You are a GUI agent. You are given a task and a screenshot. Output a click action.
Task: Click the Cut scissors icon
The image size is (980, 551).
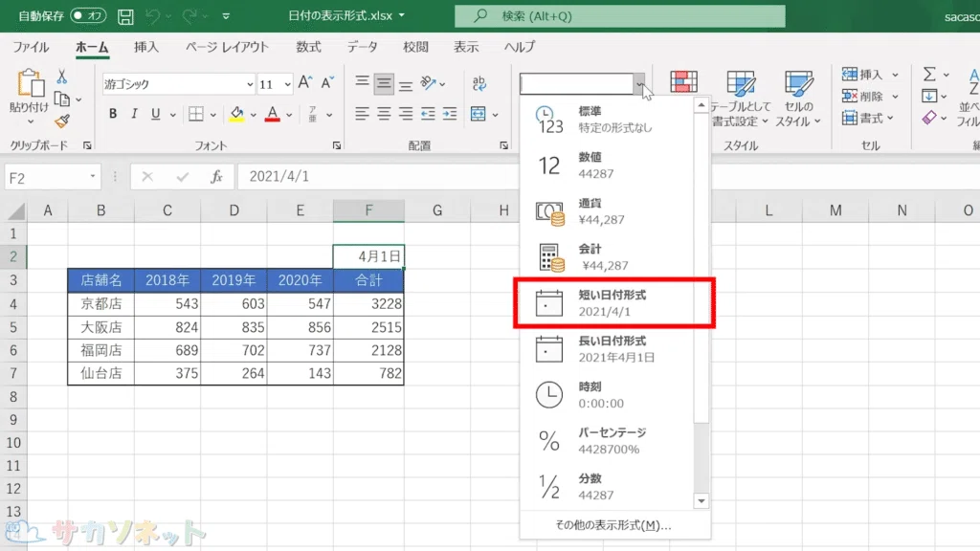coord(61,77)
